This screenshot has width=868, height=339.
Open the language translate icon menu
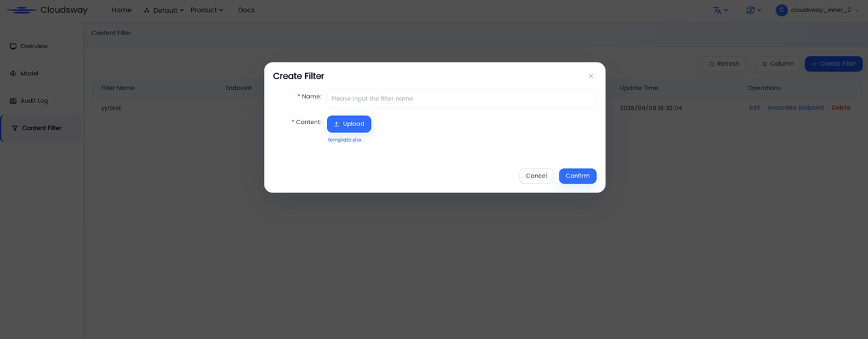coord(717,10)
